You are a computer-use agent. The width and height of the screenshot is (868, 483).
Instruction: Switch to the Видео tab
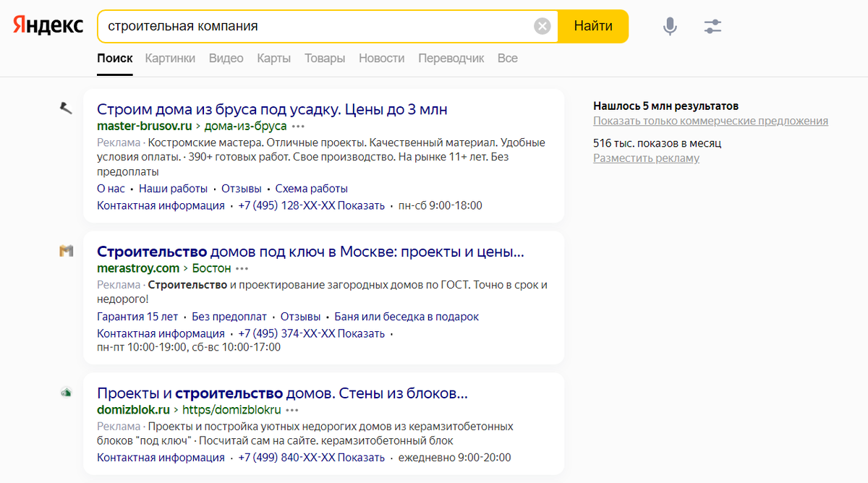pyautogui.click(x=226, y=59)
